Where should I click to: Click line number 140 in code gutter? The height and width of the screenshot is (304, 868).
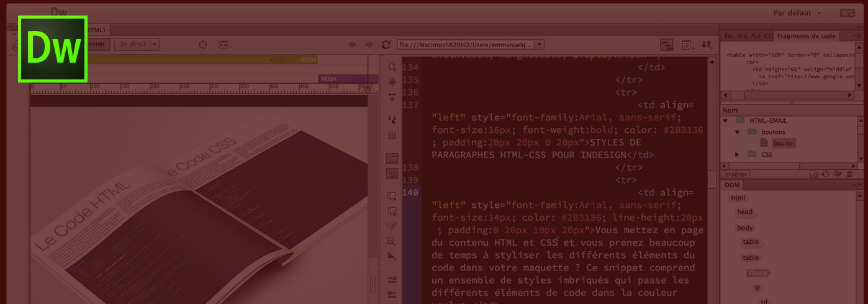[x=410, y=192]
